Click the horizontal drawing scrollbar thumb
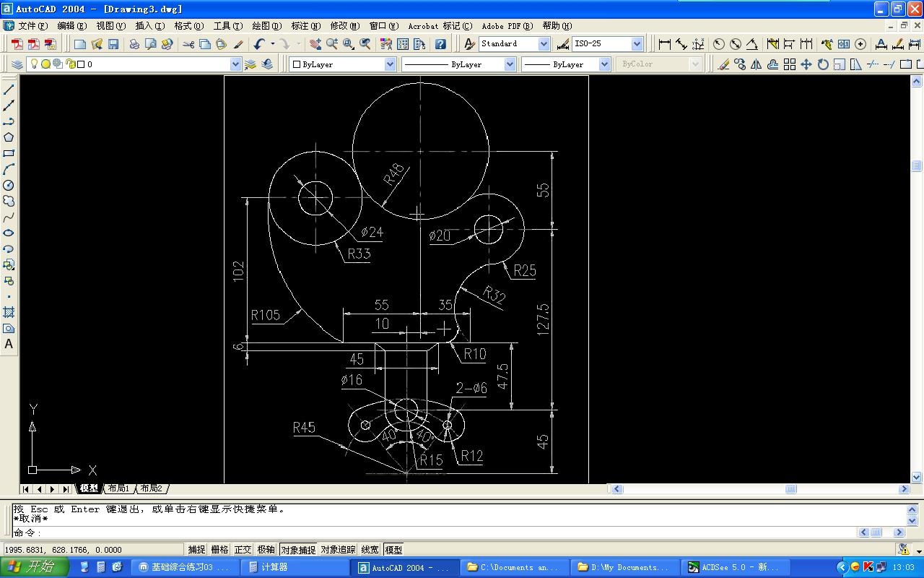Image resolution: width=924 pixels, height=578 pixels. (791, 489)
